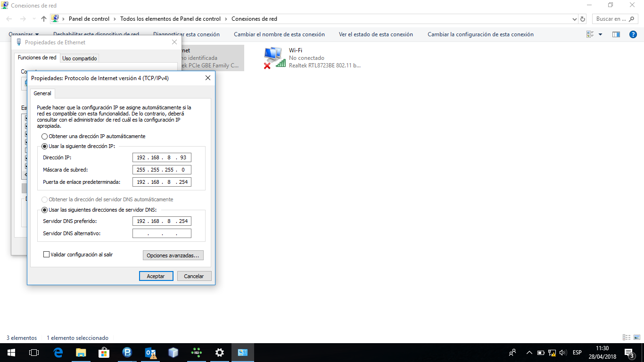Switch to the Uso compartido tab

[80, 58]
